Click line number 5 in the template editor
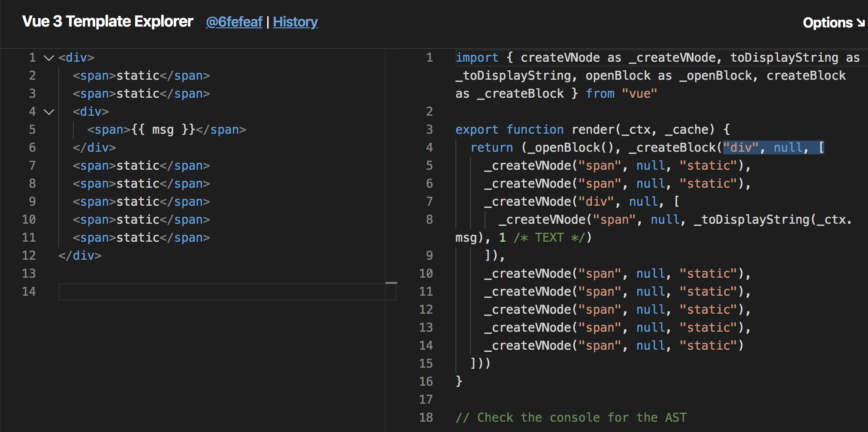Viewport: 868px width, 432px height. coord(32,130)
